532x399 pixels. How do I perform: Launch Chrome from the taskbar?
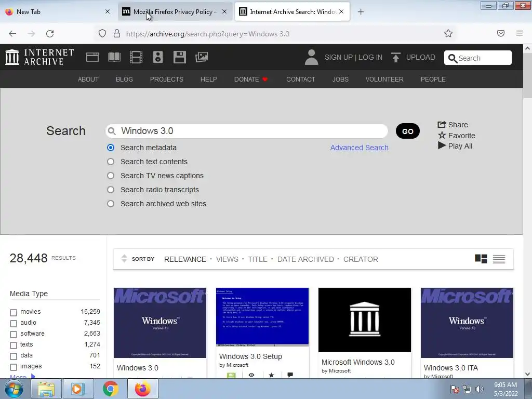(110, 389)
